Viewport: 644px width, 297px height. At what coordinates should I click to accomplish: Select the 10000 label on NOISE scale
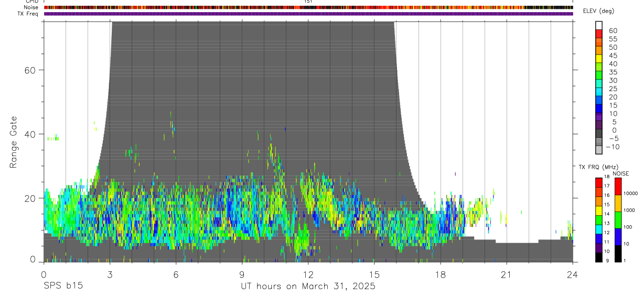coord(630,193)
